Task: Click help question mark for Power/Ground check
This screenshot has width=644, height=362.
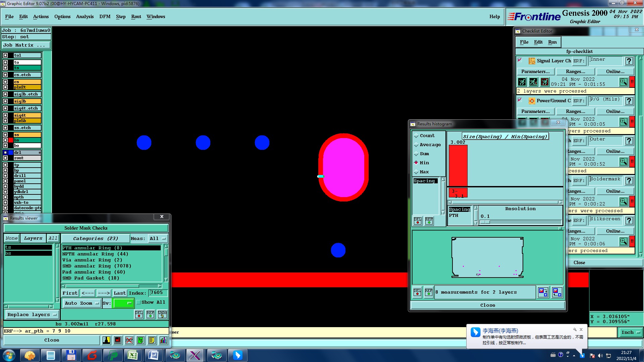Action: [629, 101]
